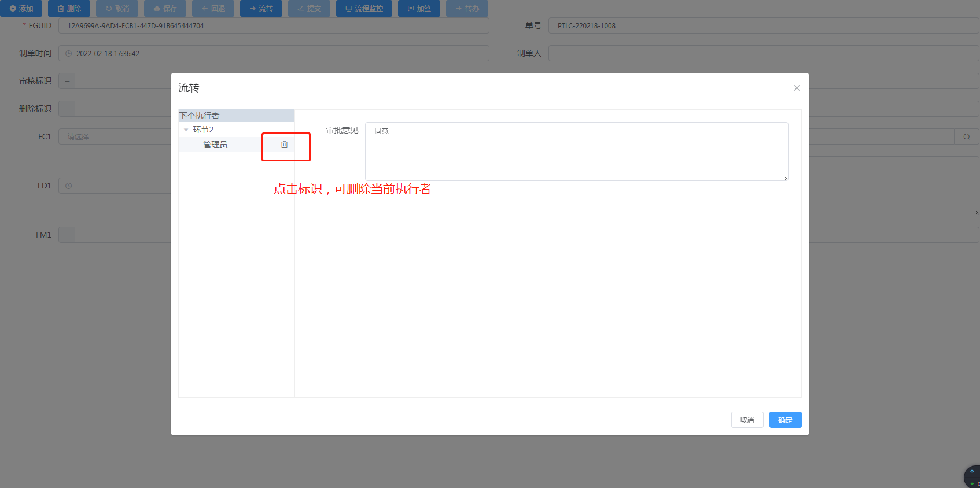The width and height of the screenshot is (980, 488).
Task: Click the 下个执行者 panel header
Action: [236, 116]
